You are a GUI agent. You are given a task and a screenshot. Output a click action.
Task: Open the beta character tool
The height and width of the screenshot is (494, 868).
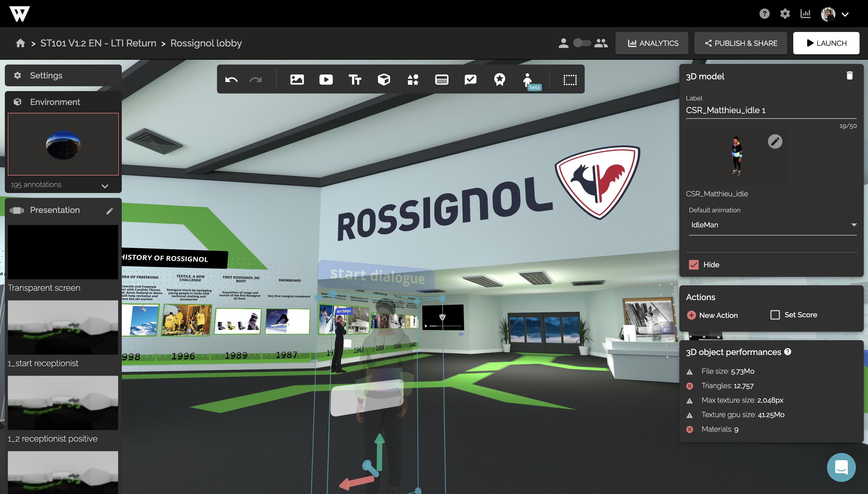coord(528,81)
